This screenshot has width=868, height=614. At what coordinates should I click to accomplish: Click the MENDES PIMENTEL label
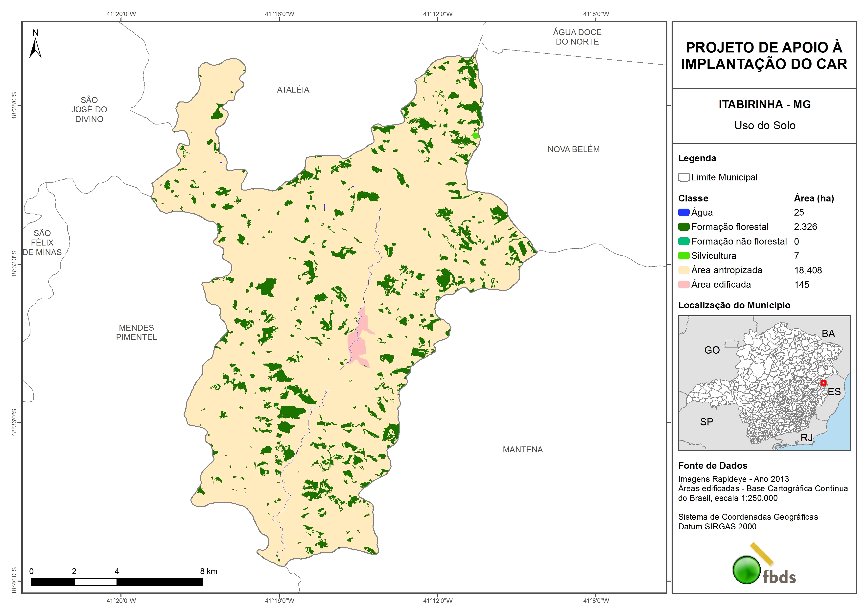[136, 332]
